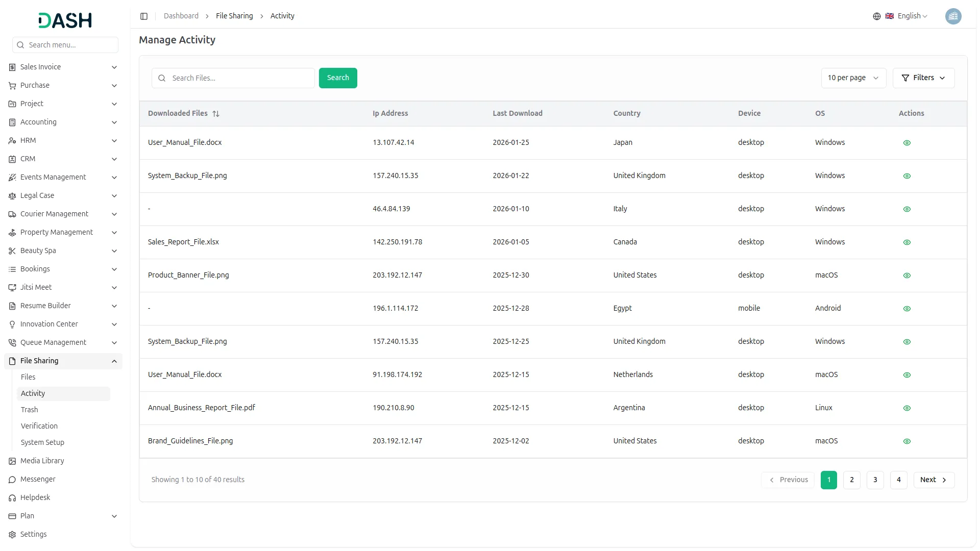This screenshot has width=980, height=551.
Task: Toggle the sidebar collapse control
Action: point(144,16)
